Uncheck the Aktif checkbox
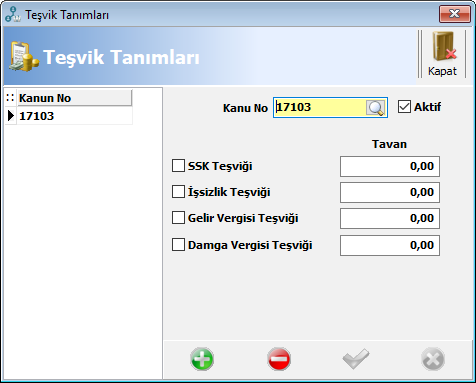Screen dimensions: 476x383 [x=404, y=107]
